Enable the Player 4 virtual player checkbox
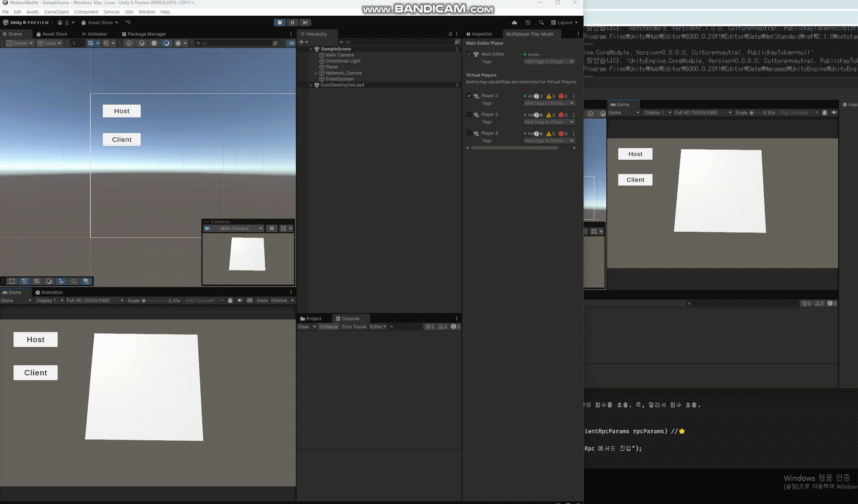This screenshot has width=858, height=504. (469, 133)
